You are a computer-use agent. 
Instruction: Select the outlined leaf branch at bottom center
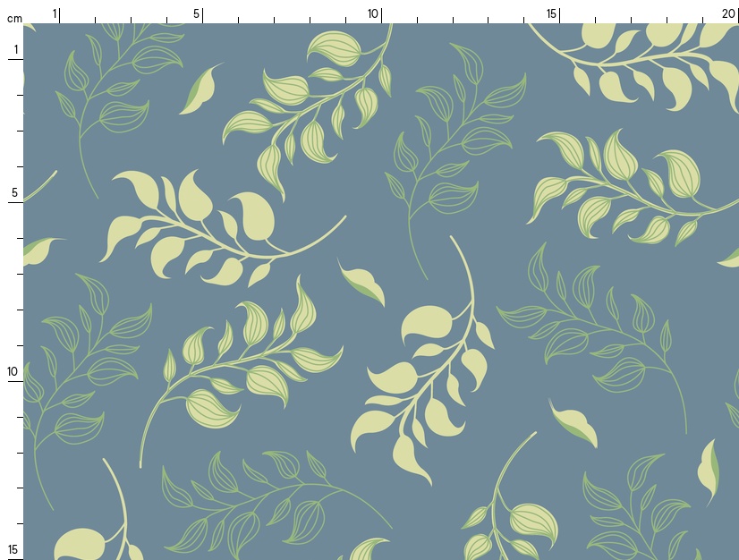pyautogui.click(x=268, y=501)
